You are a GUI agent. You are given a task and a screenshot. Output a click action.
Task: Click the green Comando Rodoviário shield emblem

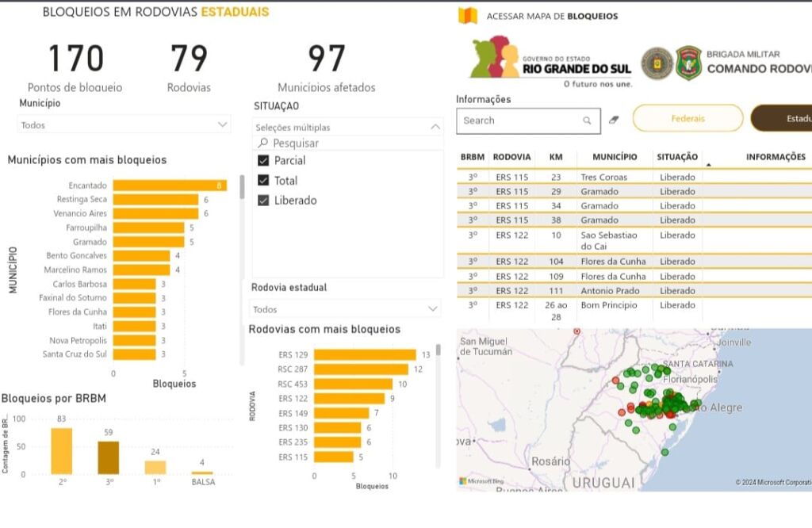(x=688, y=63)
